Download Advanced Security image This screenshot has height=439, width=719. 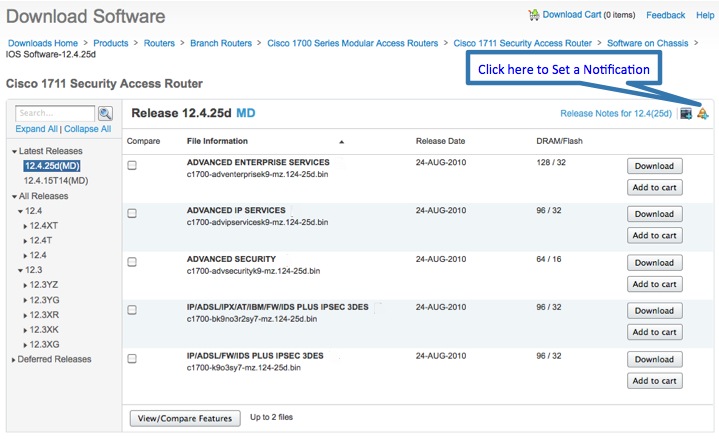[x=654, y=263]
